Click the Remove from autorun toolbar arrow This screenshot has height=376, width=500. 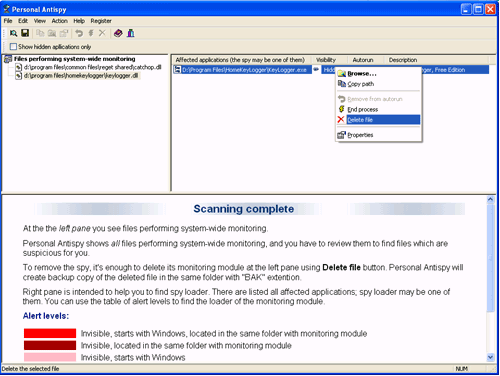pyautogui.click(x=79, y=33)
